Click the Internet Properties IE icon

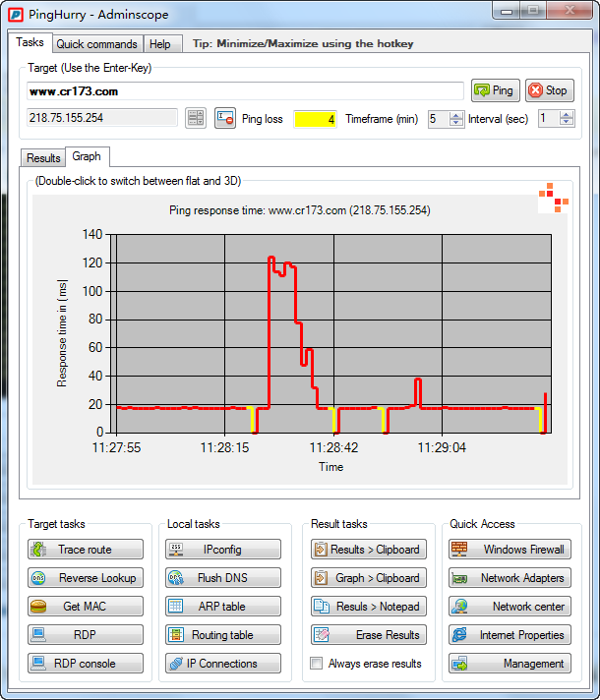coord(459,635)
